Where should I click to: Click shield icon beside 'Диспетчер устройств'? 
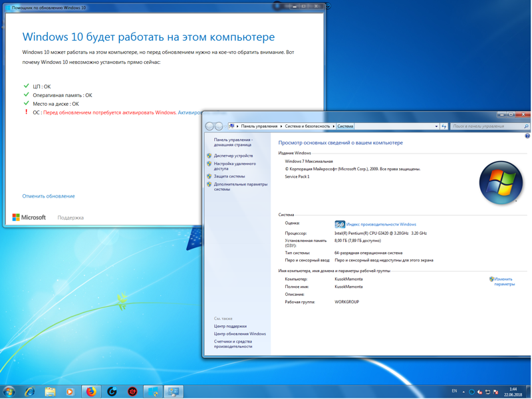(209, 156)
